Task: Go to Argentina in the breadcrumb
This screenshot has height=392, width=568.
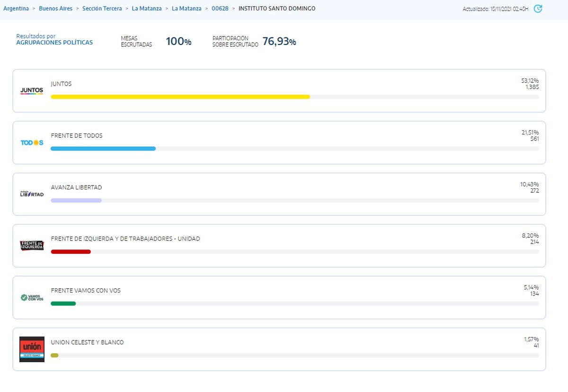Action: tap(16, 9)
